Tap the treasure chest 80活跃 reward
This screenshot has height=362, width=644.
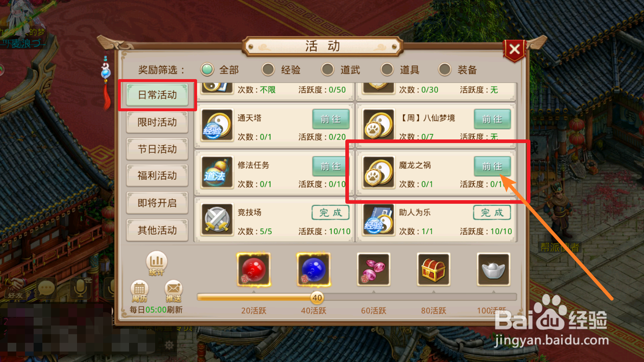(434, 270)
